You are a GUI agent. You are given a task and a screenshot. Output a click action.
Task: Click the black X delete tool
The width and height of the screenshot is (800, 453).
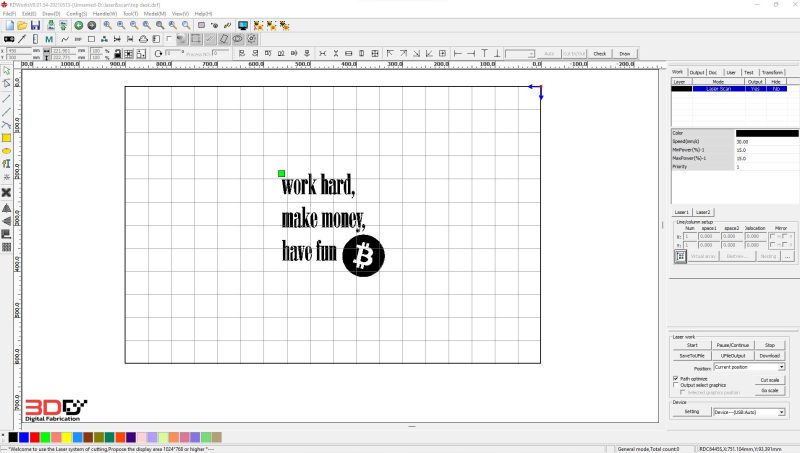tap(6, 192)
